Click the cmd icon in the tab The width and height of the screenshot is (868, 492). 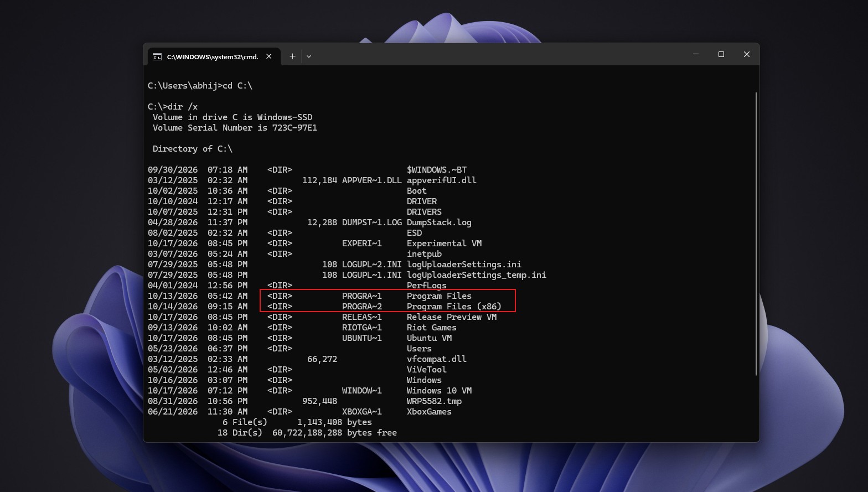[x=157, y=56]
